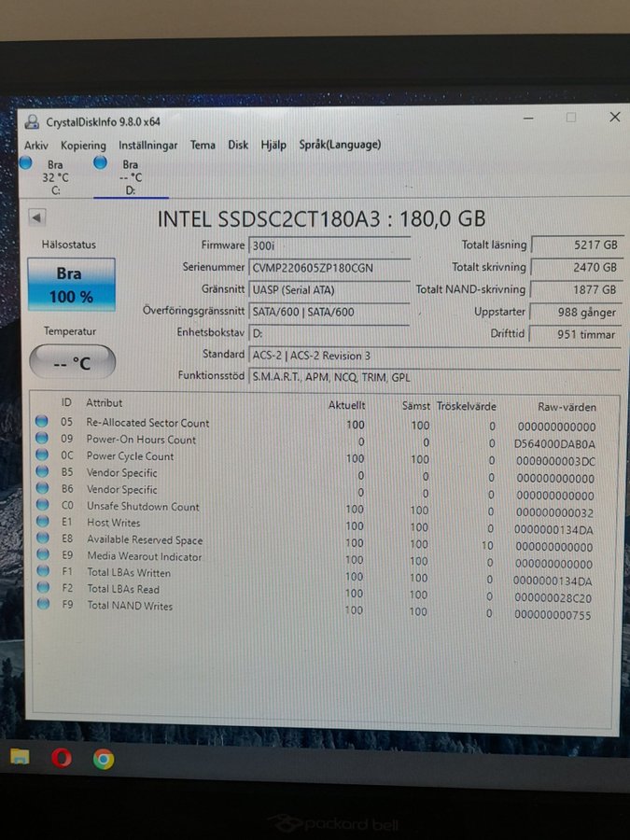Open File Explorer from the taskbar
Screen dimensions: 630x840
coord(20,758)
